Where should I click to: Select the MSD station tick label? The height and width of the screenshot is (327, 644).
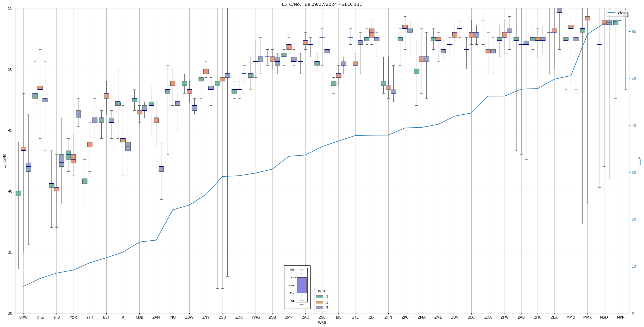click(604, 317)
